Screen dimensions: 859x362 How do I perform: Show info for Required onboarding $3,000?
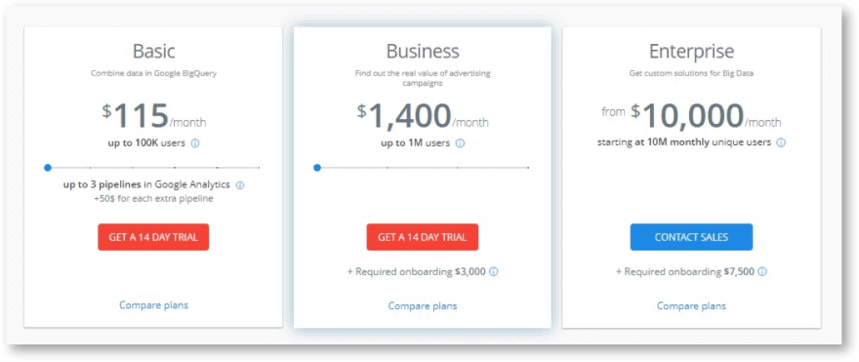tap(494, 271)
